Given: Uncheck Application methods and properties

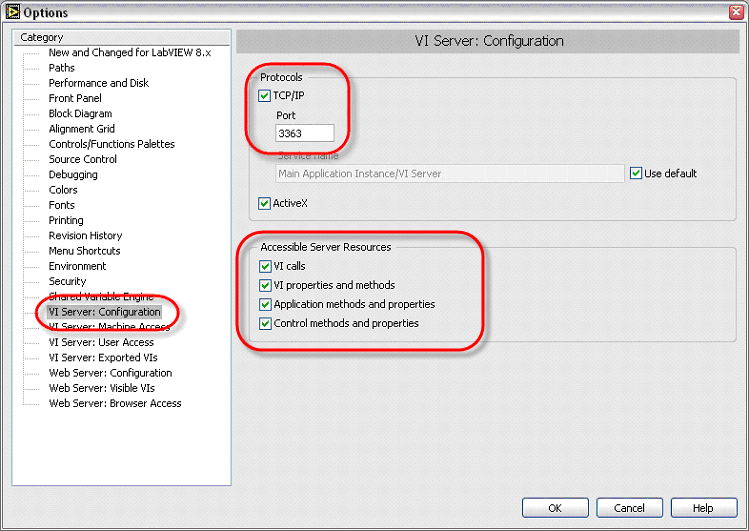Looking at the screenshot, I should tap(265, 304).
